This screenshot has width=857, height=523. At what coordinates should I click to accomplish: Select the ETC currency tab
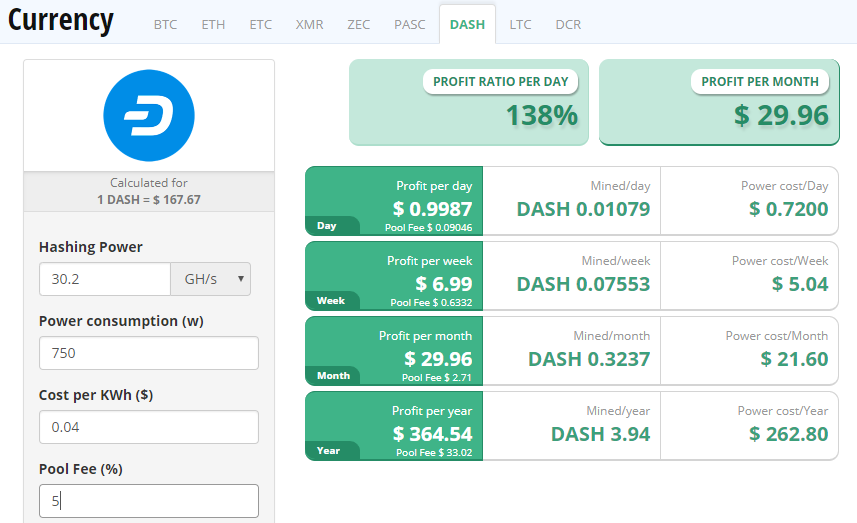tap(261, 25)
